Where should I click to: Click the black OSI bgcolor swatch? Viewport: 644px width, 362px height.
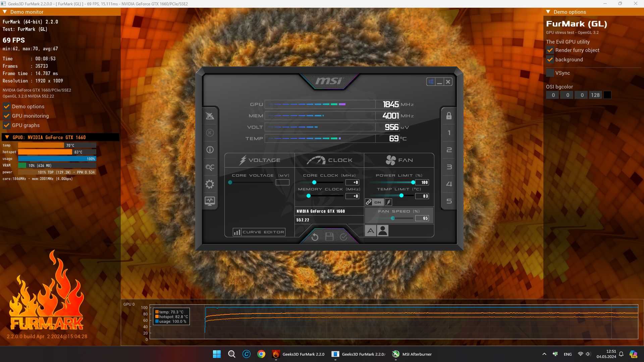(607, 95)
